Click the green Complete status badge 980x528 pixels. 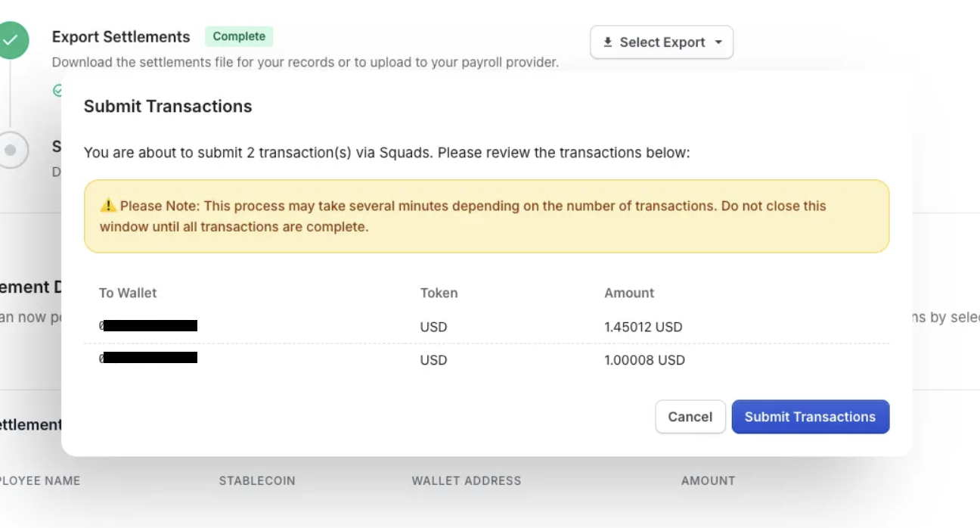pyautogui.click(x=239, y=36)
